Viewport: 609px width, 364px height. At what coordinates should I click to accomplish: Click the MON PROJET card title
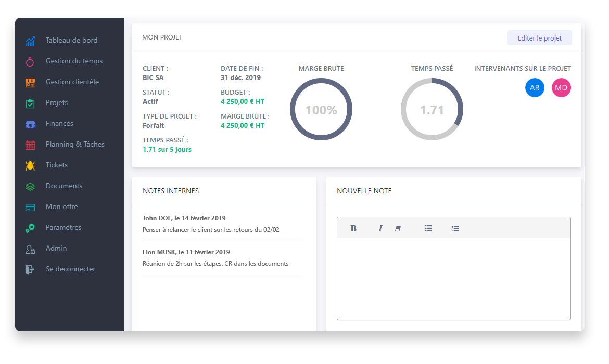click(162, 37)
